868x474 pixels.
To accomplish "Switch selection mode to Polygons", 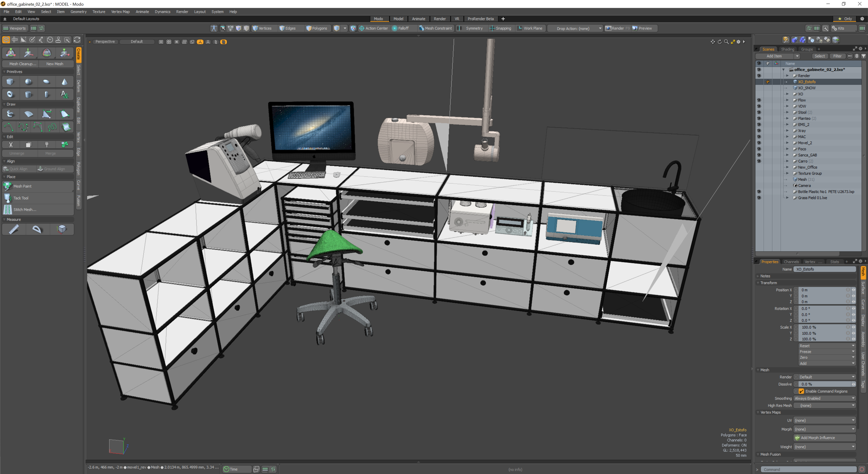I will [316, 28].
